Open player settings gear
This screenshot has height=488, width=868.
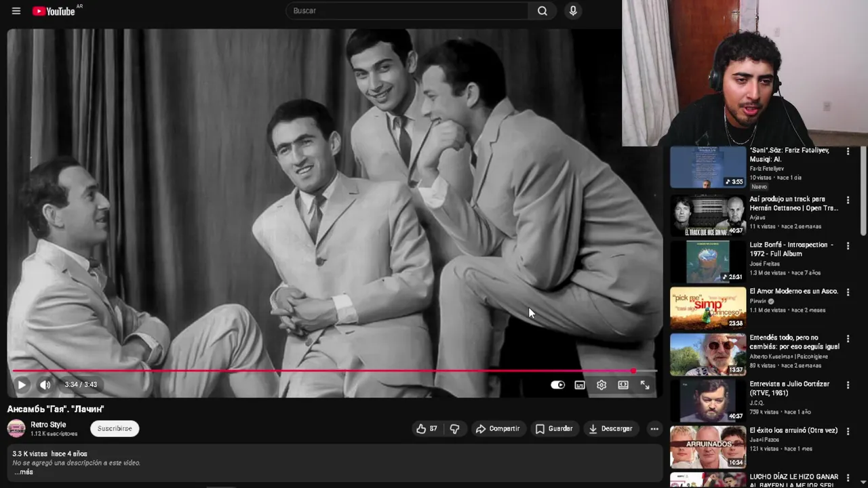click(x=601, y=384)
